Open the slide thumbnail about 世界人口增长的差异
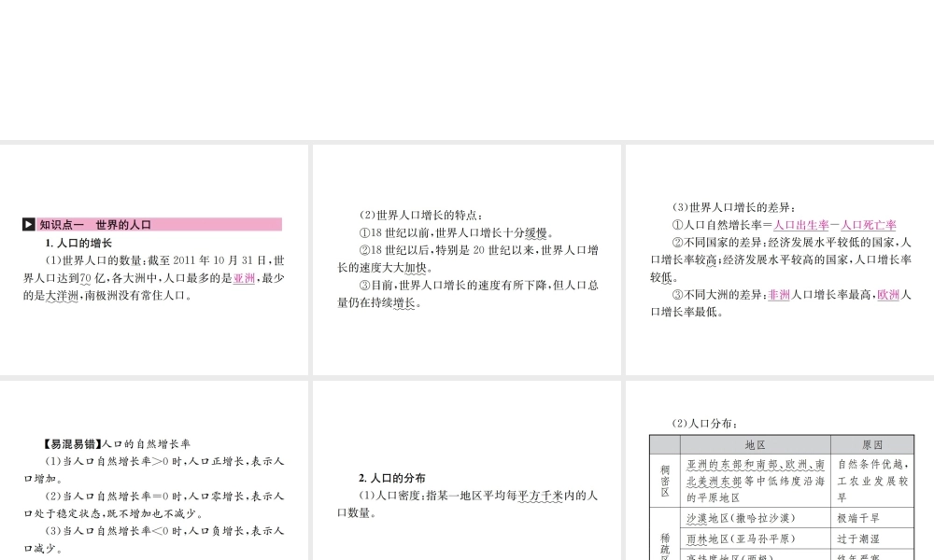934x560 pixels. (x=780, y=259)
